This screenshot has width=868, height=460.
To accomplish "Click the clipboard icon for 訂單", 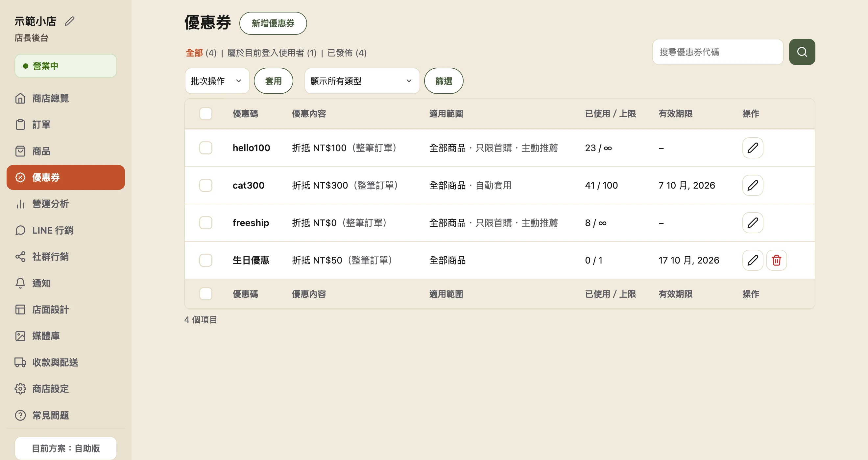I will coord(20,125).
